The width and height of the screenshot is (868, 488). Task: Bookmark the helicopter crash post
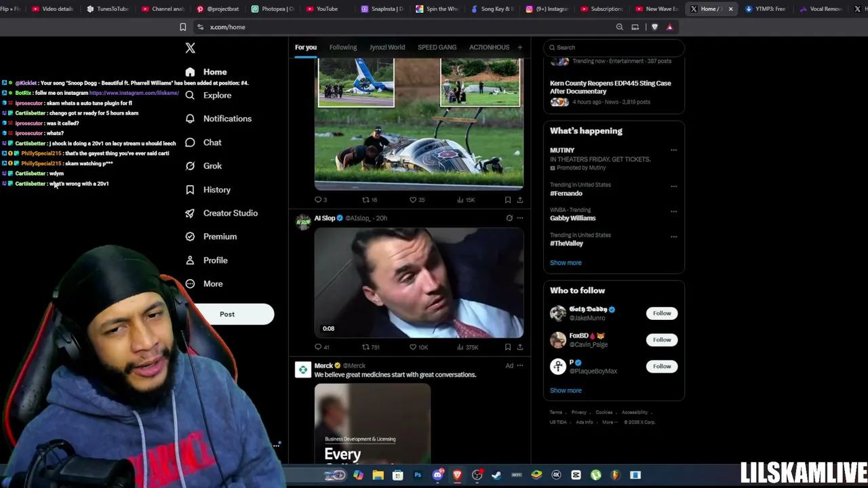(508, 200)
